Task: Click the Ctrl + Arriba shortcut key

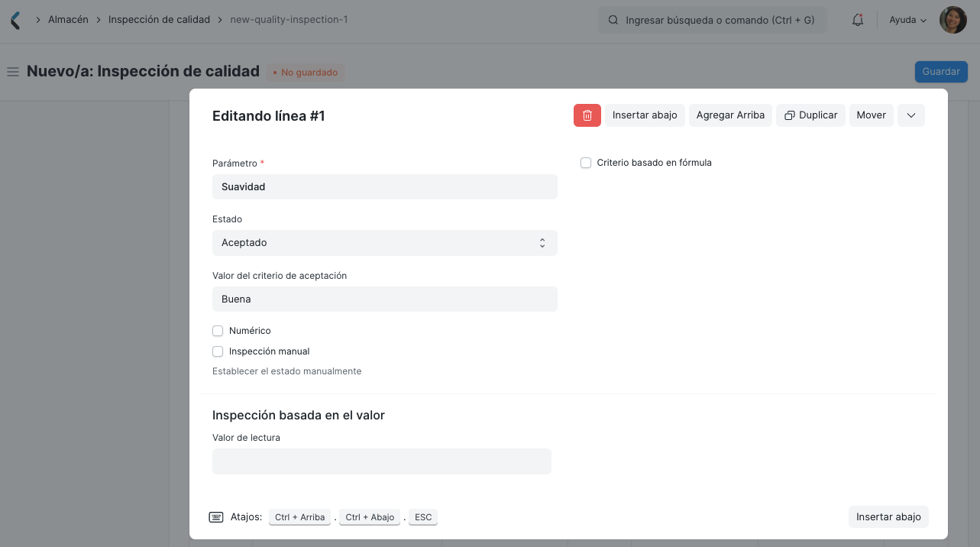Action: 299,517
